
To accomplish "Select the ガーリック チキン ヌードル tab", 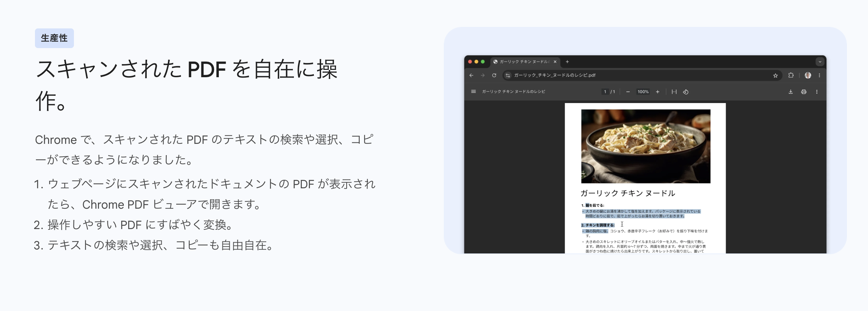I will click(525, 62).
